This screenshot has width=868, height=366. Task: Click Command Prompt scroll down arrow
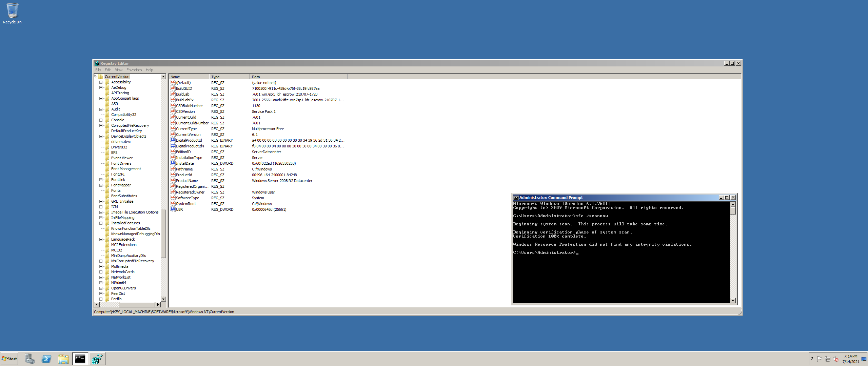[733, 301]
